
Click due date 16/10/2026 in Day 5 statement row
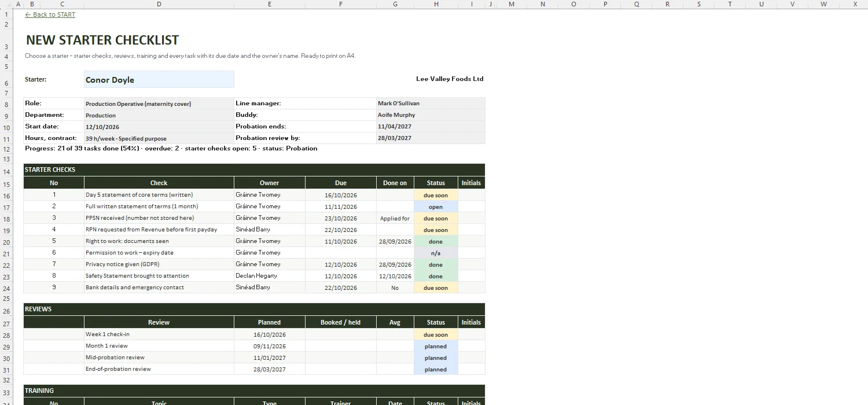click(x=341, y=195)
